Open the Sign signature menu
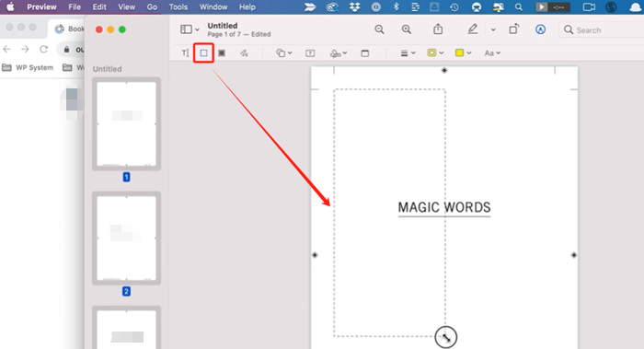The height and width of the screenshot is (349, 644). [339, 53]
